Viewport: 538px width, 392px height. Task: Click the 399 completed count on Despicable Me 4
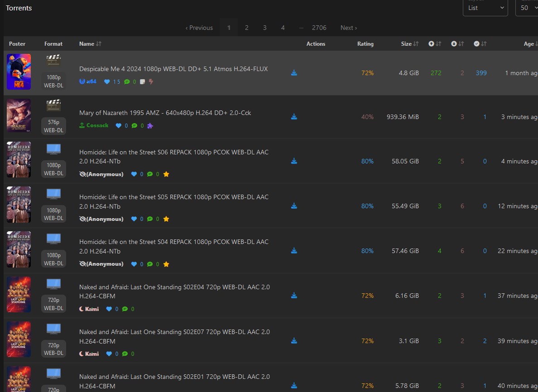point(481,73)
